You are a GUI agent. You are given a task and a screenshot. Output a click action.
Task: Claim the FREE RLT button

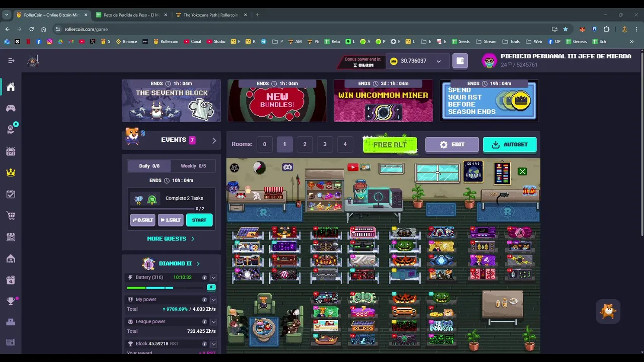pos(390,144)
